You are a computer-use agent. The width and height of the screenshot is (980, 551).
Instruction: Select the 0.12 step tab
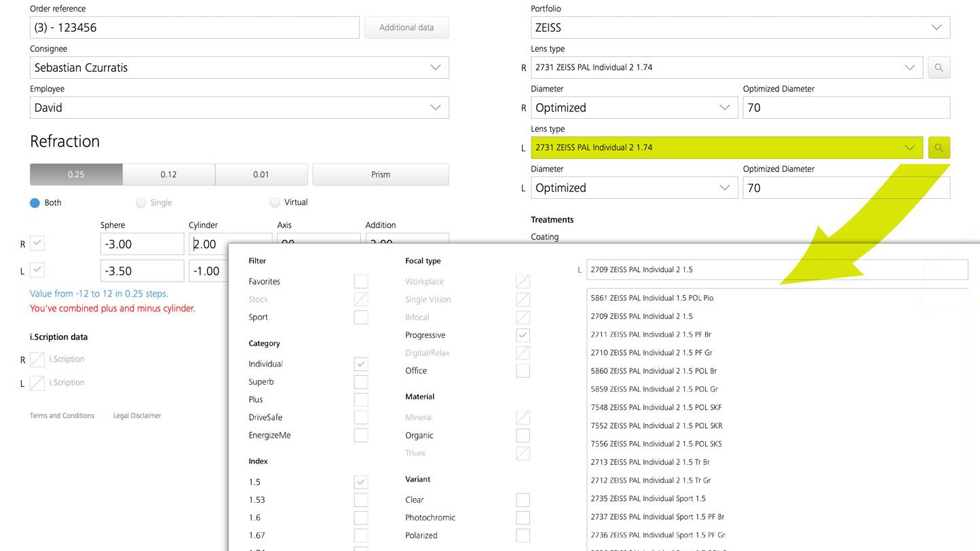point(169,174)
